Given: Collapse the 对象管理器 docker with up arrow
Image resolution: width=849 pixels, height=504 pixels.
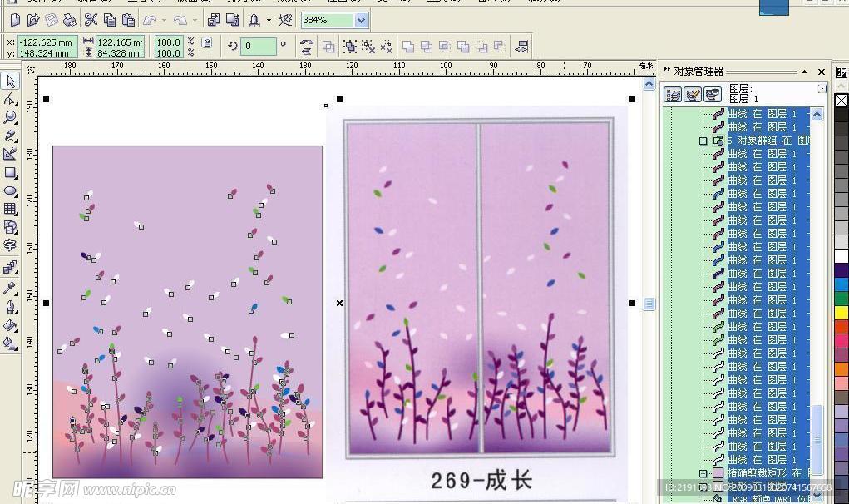Looking at the screenshot, I should pyautogui.click(x=805, y=72).
